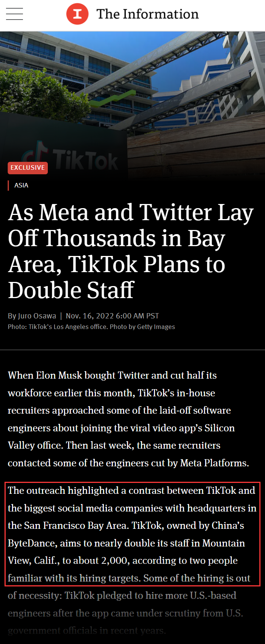The image size is (265, 644).
Task: Click Mountain View text in highlighted paragraph
Action: coord(126,552)
